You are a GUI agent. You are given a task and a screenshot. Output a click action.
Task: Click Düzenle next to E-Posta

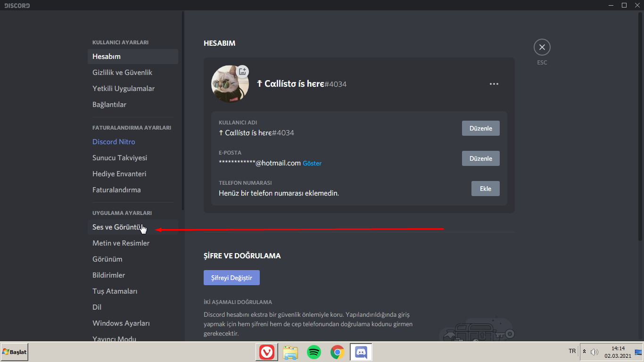(x=480, y=158)
